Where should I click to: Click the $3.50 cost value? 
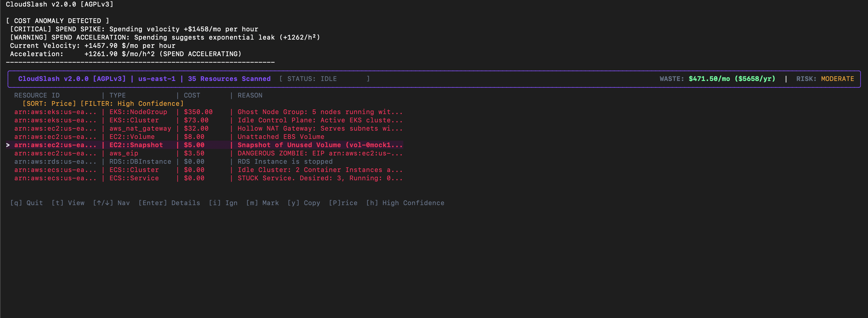tap(194, 153)
